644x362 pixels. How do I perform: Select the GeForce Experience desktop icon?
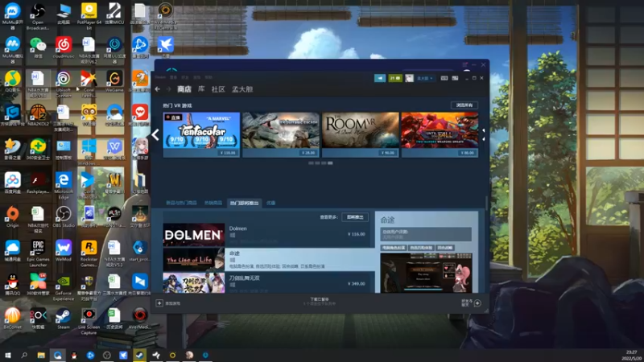click(64, 288)
